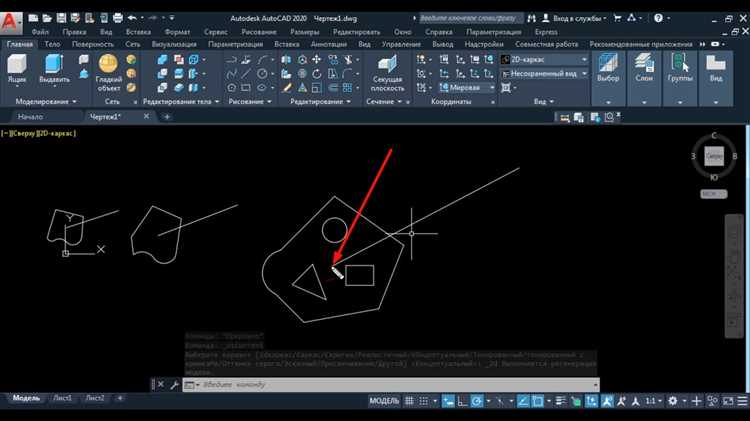
Task: Toggle 2D Object Snap in the status bar
Action: pos(538,401)
